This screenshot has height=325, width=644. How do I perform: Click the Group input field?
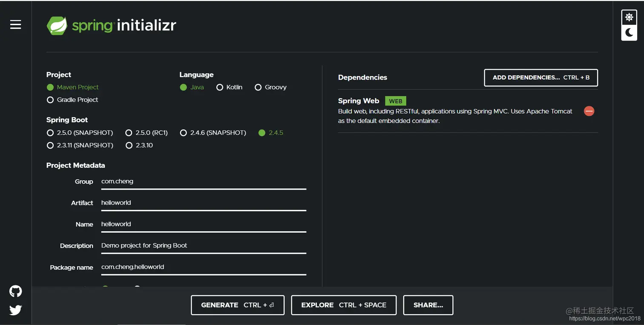204,182
